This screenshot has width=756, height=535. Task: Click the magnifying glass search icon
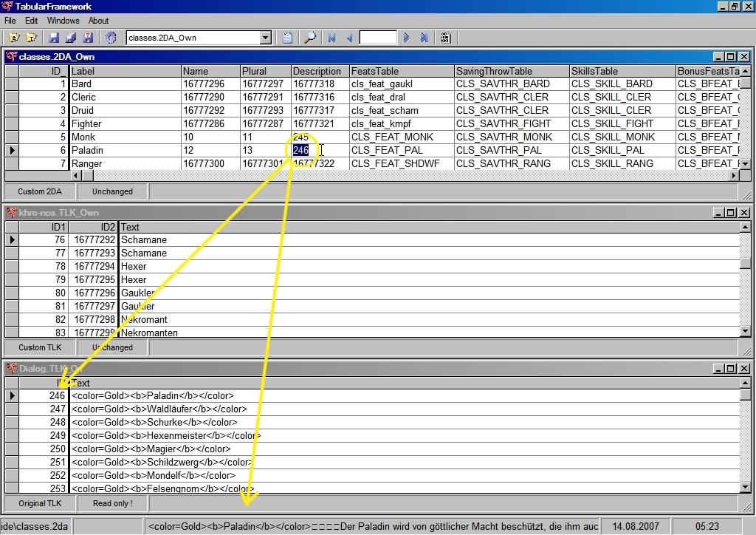tap(310, 38)
